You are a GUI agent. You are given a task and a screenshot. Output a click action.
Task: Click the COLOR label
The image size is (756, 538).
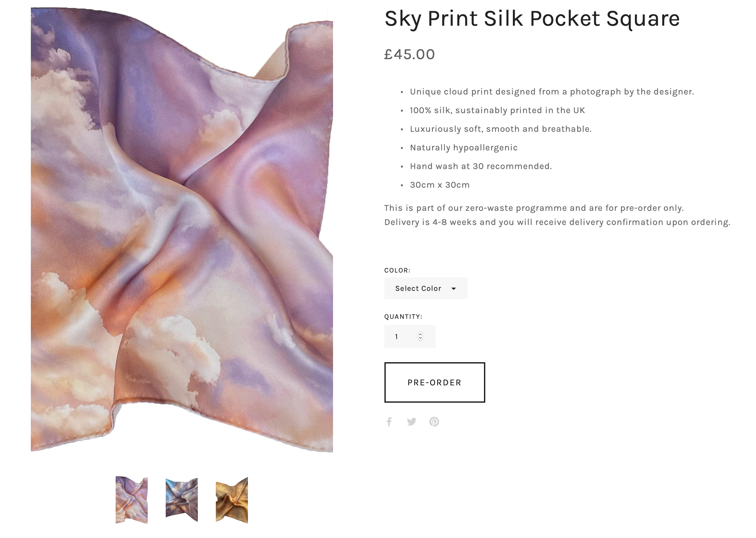[x=397, y=270]
